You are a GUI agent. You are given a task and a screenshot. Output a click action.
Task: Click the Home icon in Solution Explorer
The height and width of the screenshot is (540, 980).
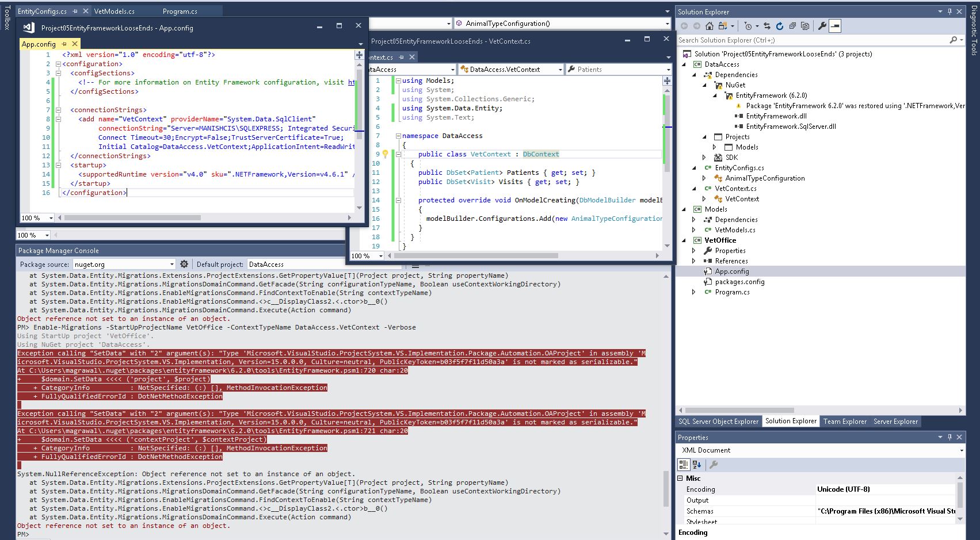point(709,26)
